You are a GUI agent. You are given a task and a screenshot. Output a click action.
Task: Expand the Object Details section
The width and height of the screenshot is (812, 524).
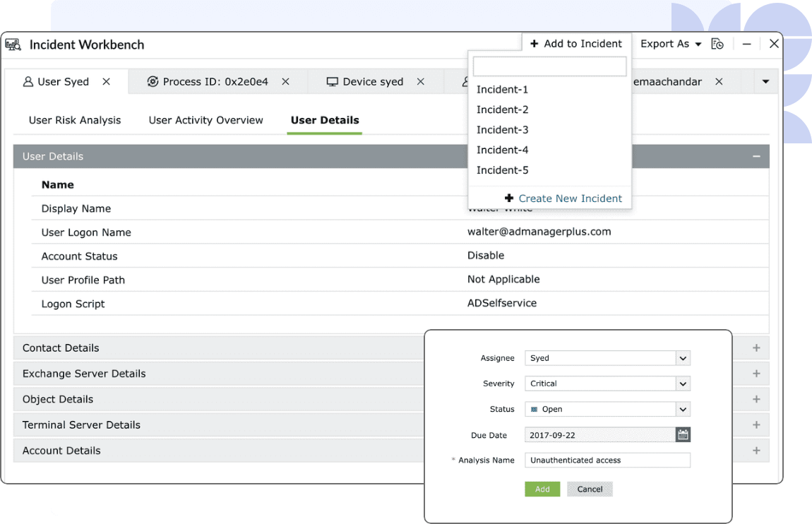pyautogui.click(x=757, y=399)
